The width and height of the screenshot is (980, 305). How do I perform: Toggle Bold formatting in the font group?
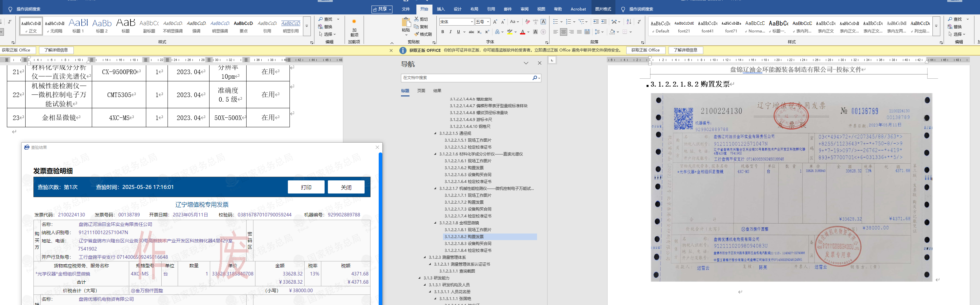(x=442, y=32)
